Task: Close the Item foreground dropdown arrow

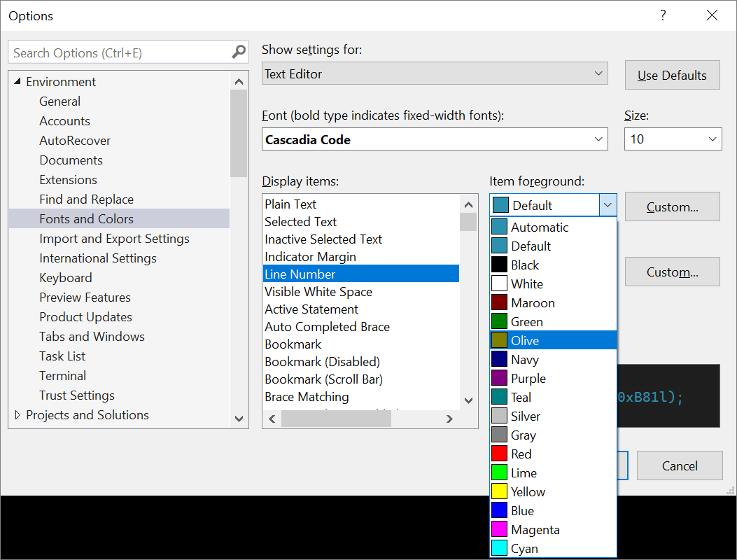Action: click(608, 205)
